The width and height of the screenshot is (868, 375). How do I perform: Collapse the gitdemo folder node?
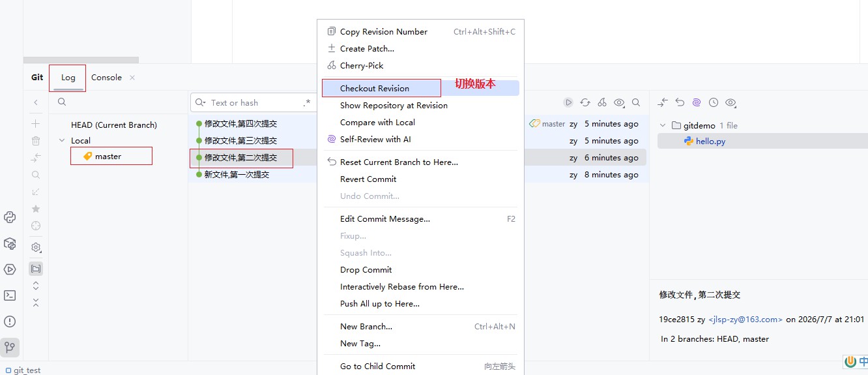point(663,125)
